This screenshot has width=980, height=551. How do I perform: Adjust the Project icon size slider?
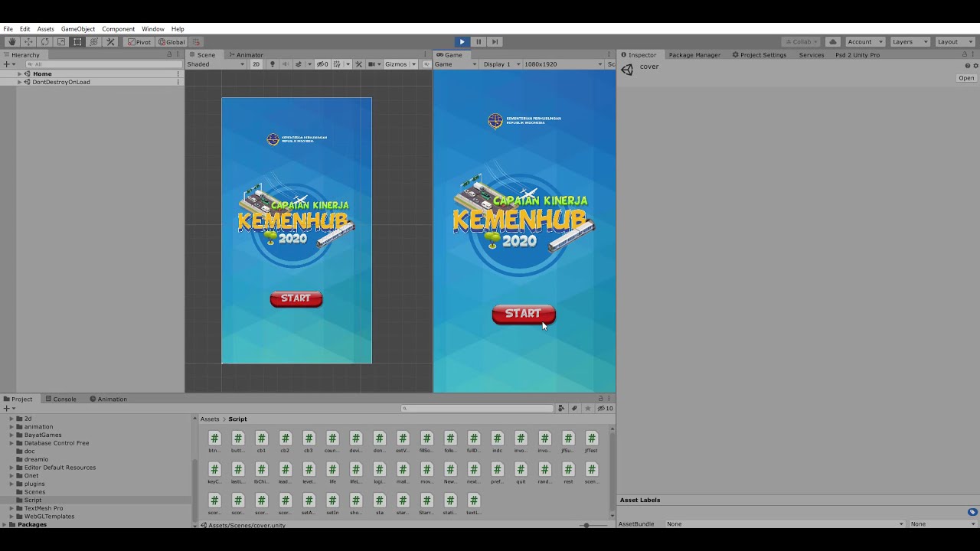pyautogui.click(x=586, y=525)
